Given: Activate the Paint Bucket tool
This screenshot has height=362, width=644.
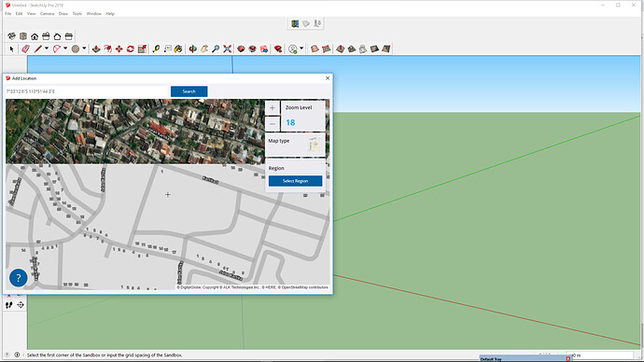Looking at the screenshot, I should 178,49.
